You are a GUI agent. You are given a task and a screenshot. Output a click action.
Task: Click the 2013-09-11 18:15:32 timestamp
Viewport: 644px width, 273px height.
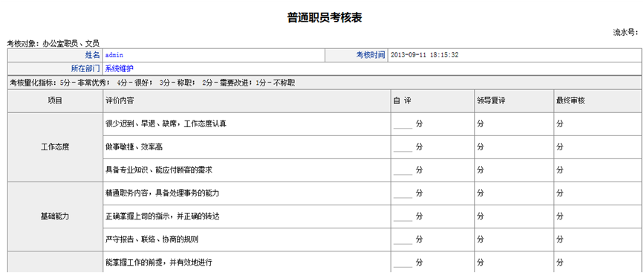point(424,55)
